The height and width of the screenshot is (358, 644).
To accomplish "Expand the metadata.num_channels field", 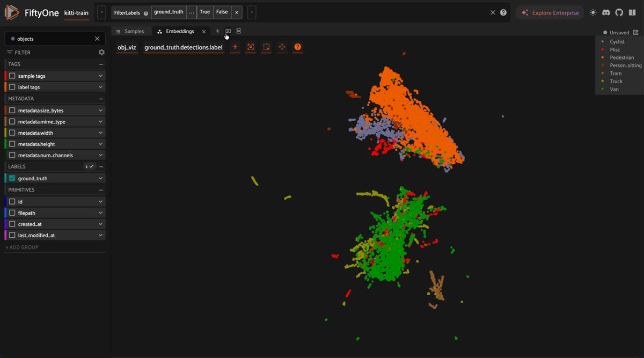I will point(100,155).
